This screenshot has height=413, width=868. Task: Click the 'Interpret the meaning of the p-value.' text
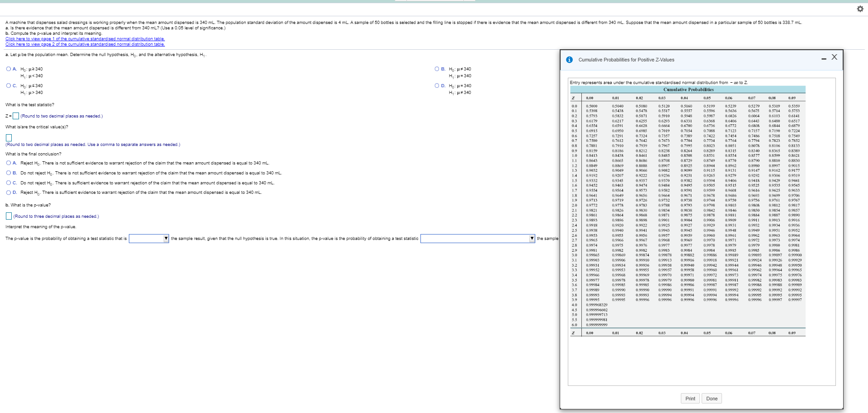coord(41,227)
